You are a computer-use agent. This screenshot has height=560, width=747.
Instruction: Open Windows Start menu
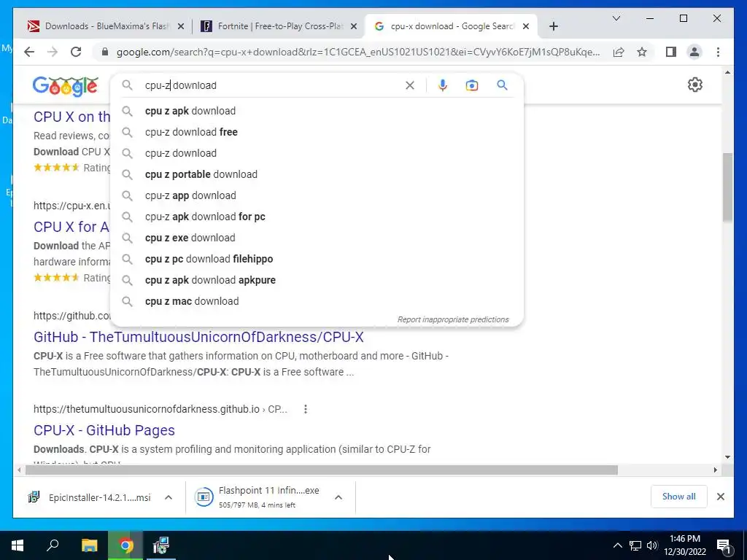18,545
